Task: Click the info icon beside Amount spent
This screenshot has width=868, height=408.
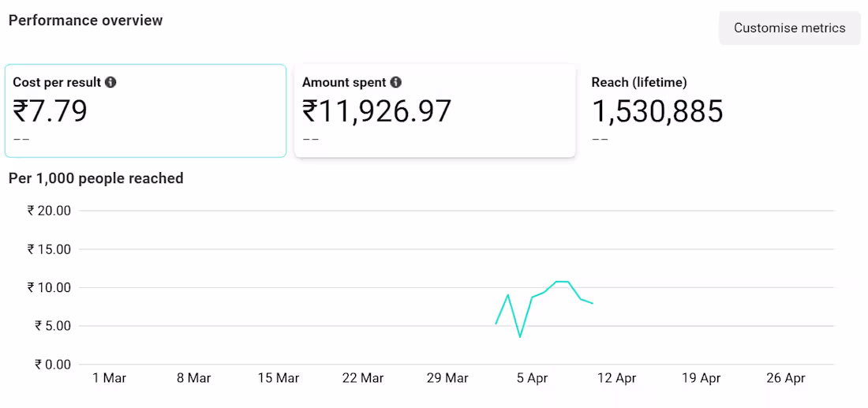Action: pyautogui.click(x=396, y=82)
